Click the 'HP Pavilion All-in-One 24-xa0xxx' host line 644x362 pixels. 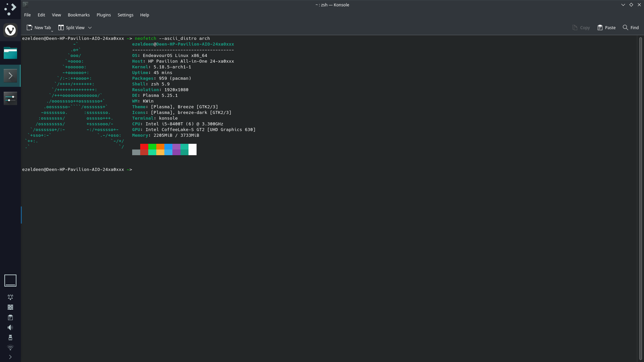tap(191, 61)
